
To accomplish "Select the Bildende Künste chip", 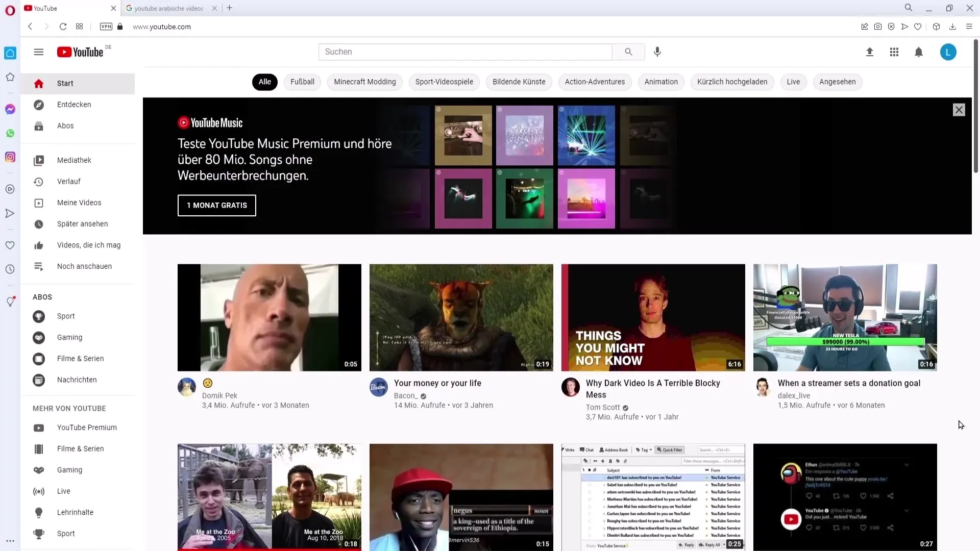I will [519, 82].
